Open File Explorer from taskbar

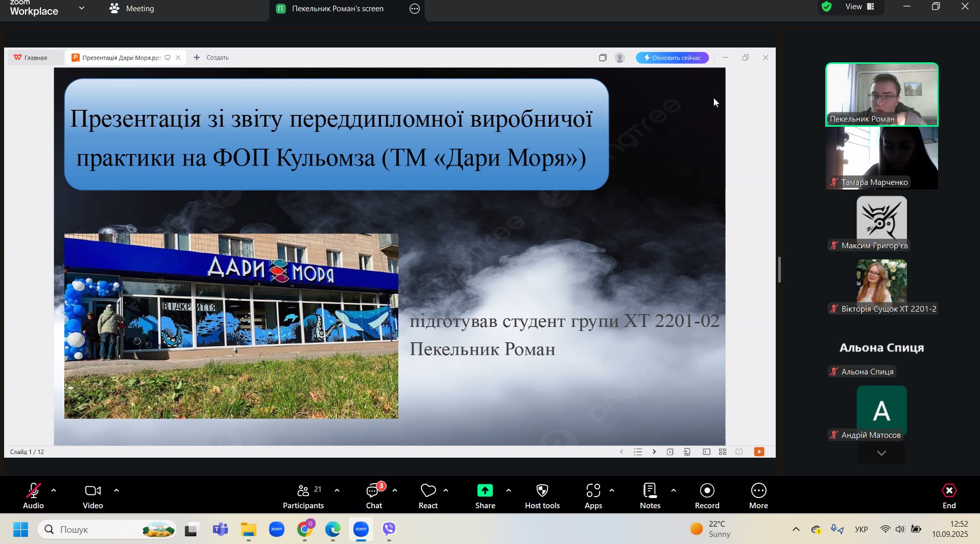249,530
